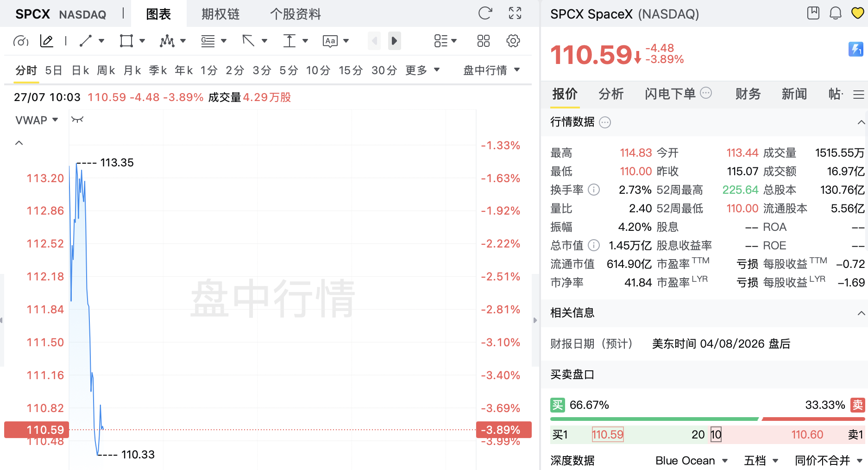868x470 pixels.
Task: Open the 新闻 tab
Action: (794, 94)
